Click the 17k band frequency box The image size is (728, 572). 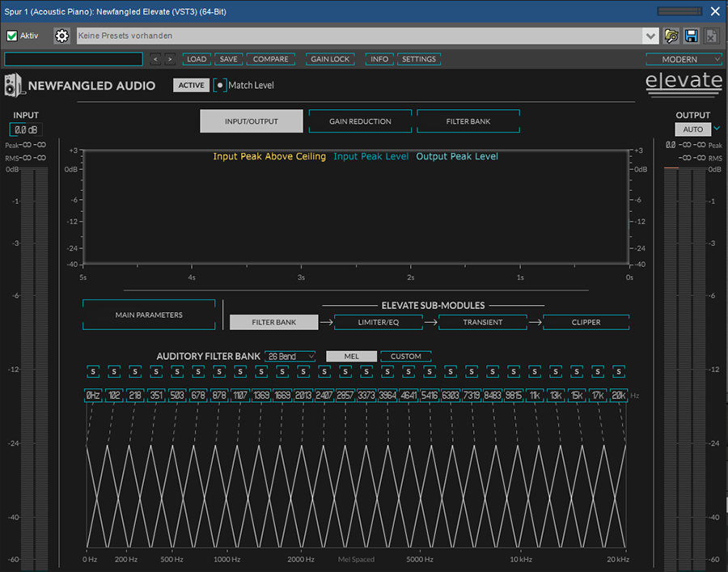pyautogui.click(x=598, y=395)
